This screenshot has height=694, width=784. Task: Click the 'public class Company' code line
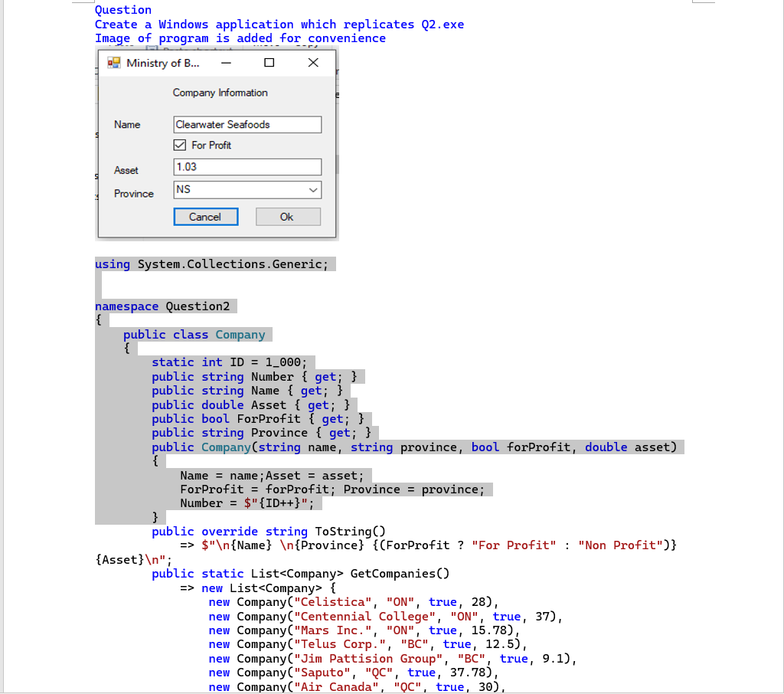click(194, 335)
